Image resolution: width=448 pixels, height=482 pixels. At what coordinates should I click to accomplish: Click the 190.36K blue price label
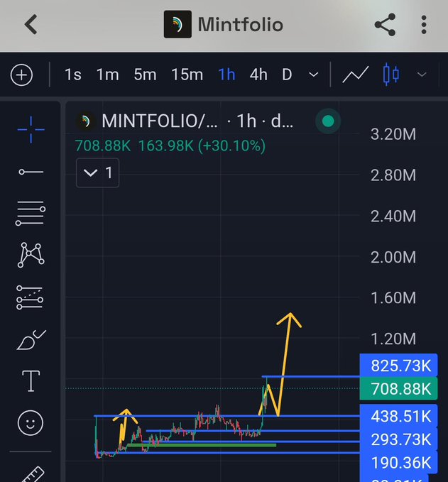(398, 462)
